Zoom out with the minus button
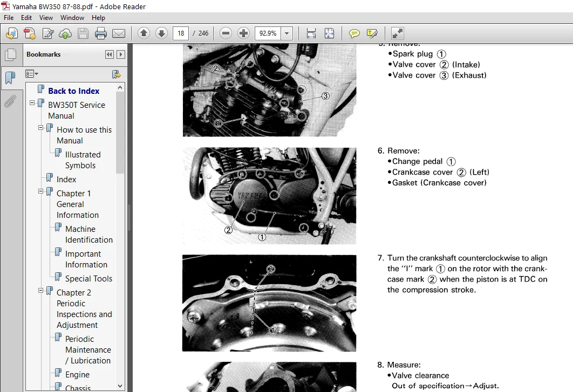573x392 pixels. click(x=226, y=33)
